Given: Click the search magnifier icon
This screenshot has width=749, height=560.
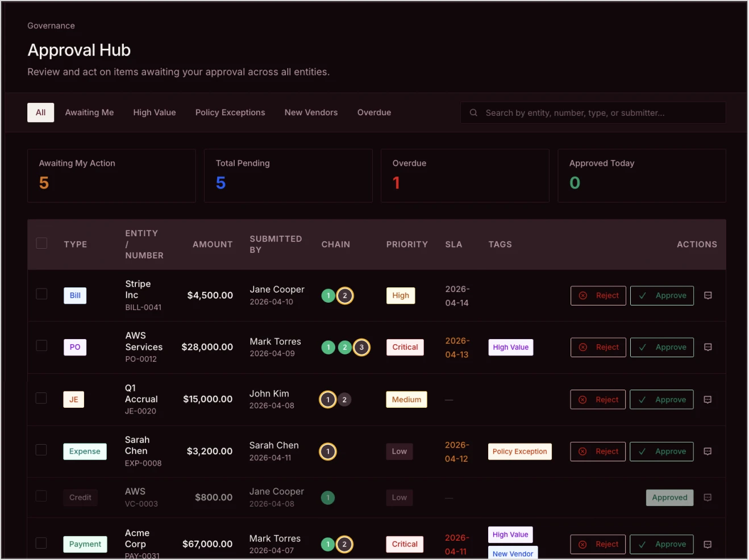Looking at the screenshot, I should coord(473,112).
